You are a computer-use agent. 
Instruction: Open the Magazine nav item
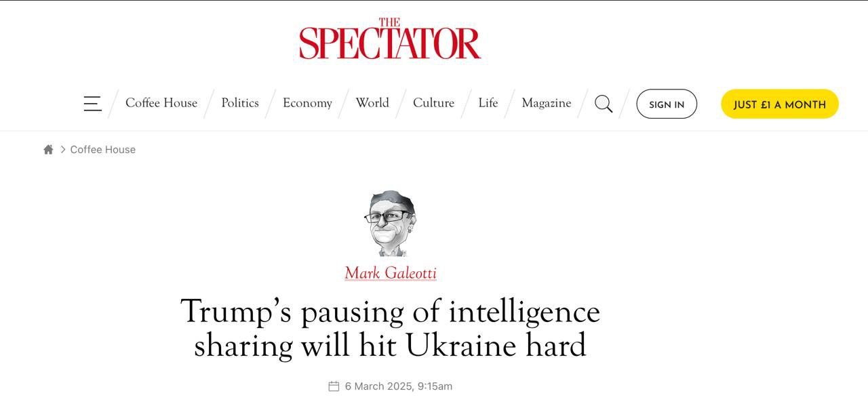point(546,103)
